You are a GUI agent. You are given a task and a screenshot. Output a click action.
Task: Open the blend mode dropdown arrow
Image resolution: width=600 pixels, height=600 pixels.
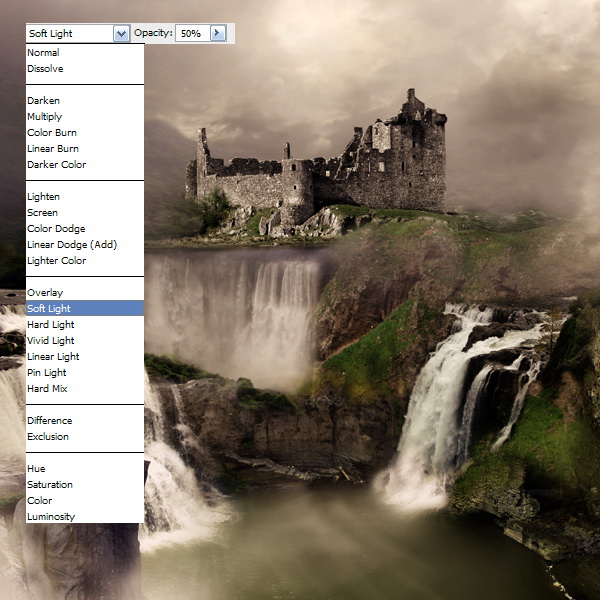click(x=122, y=33)
